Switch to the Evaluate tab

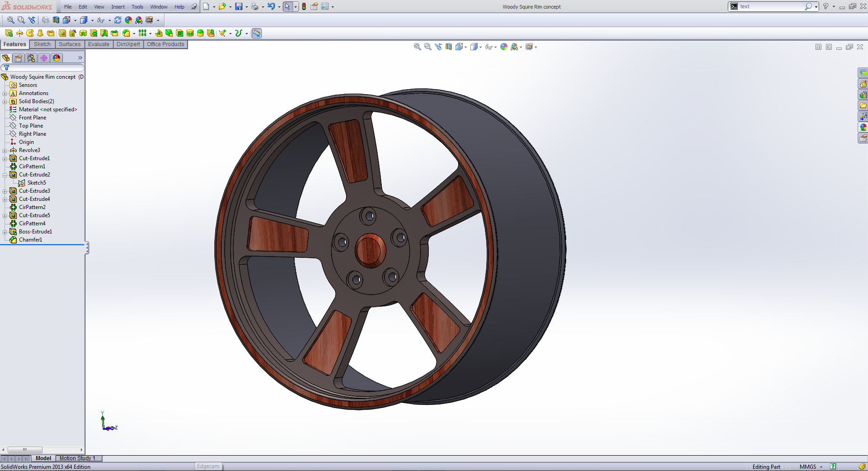pos(99,44)
